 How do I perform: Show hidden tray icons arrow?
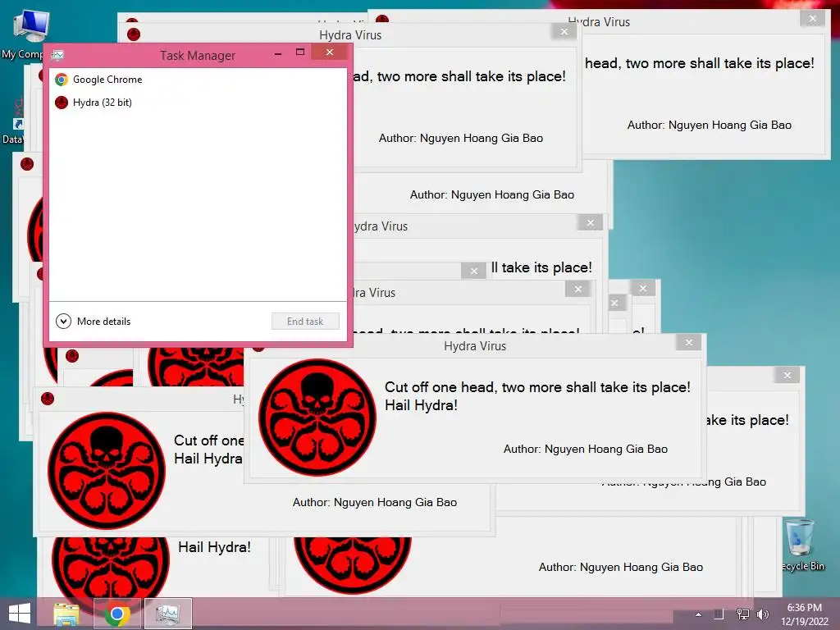click(x=698, y=614)
